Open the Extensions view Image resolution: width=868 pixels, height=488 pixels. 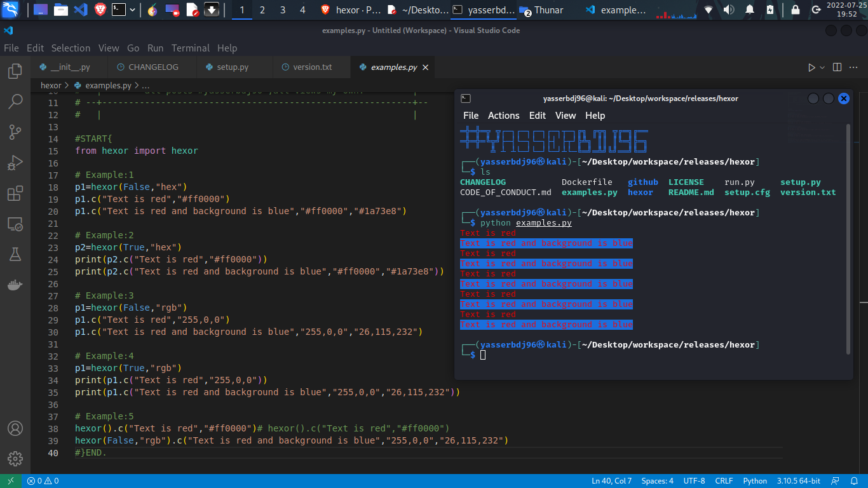[x=14, y=193]
